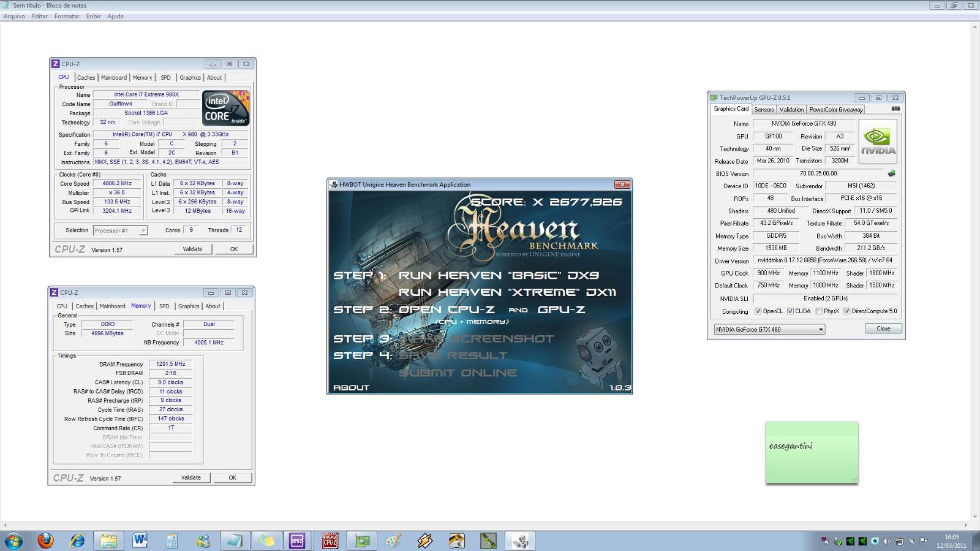Image resolution: width=980 pixels, height=551 pixels.
Task: Switch to the HWBOT robot taskbar button
Action: click(x=521, y=541)
